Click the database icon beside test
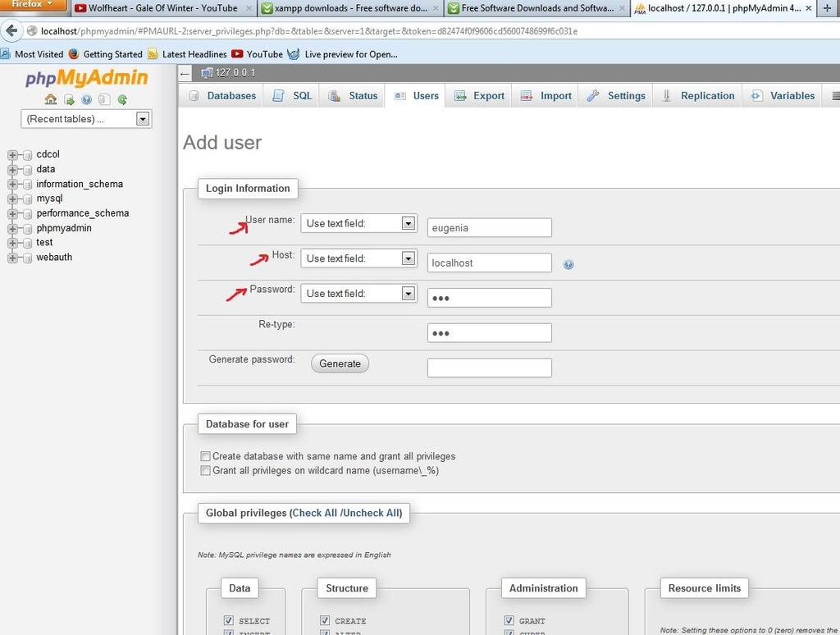This screenshot has height=635, width=840. pyautogui.click(x=28, y=244)
